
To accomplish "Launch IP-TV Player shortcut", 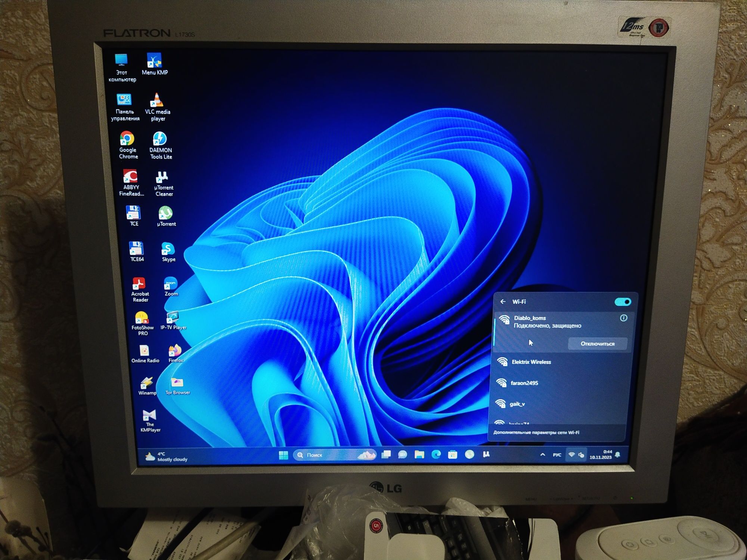I will pyautogui.click(x=173, y=321).
